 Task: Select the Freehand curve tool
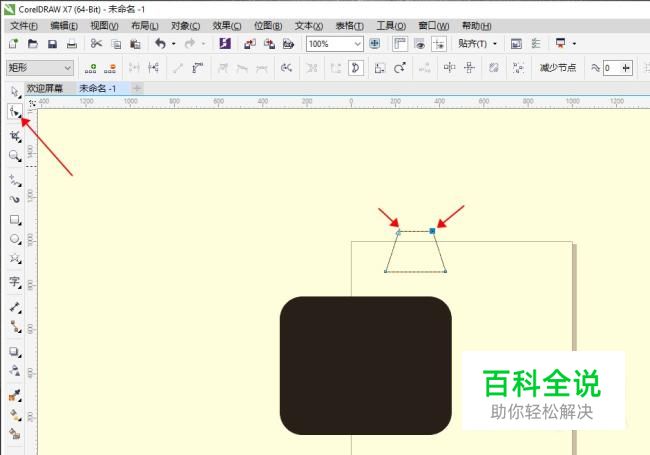[15, 180]
